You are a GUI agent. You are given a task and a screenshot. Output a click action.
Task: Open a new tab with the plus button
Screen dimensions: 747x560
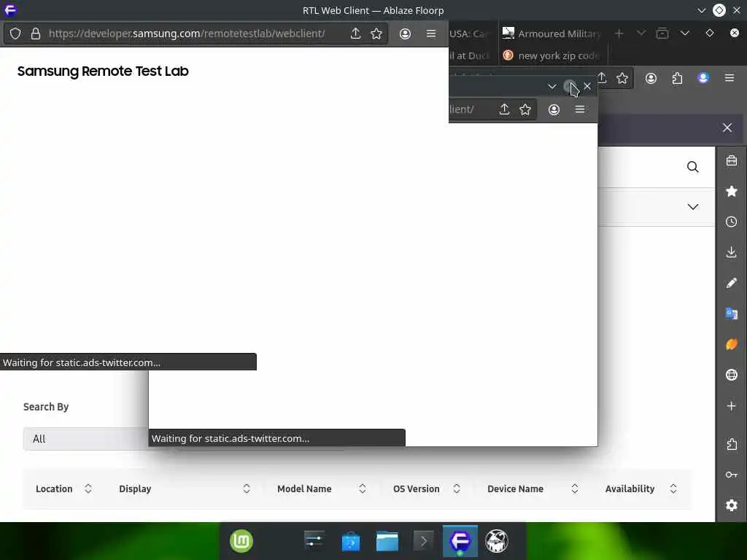[x=619, y=34]
